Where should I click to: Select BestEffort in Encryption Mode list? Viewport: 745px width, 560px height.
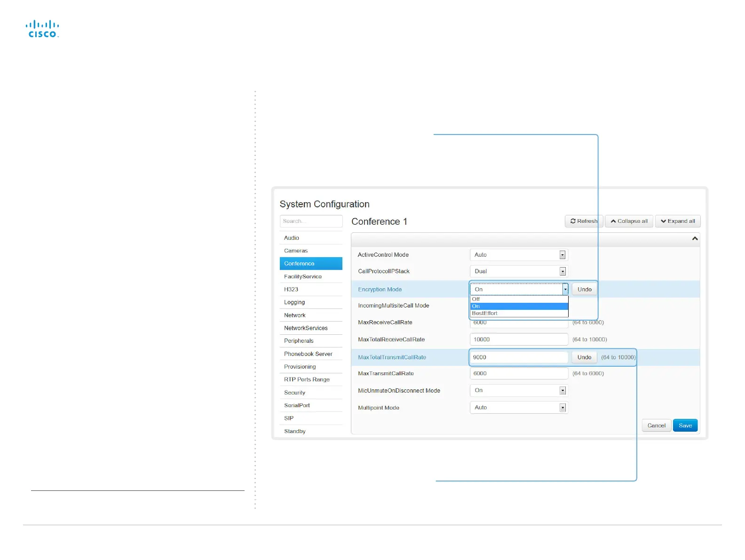484,314
